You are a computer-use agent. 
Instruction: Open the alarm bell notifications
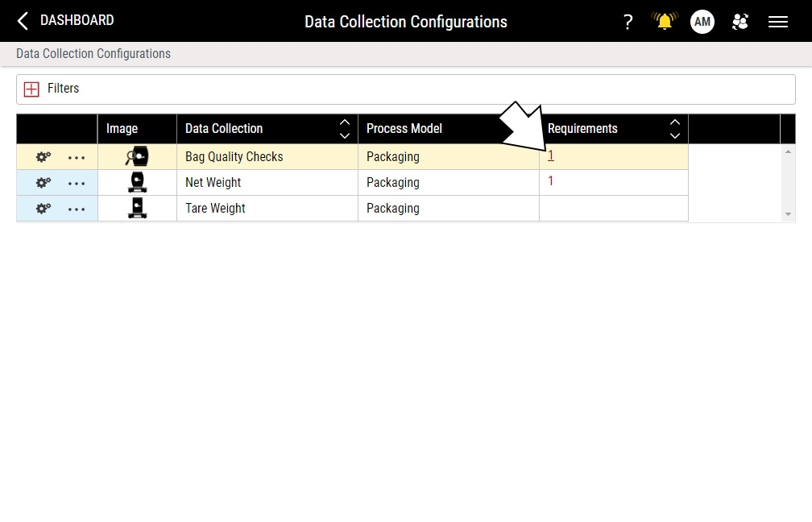tap(665, 22)
